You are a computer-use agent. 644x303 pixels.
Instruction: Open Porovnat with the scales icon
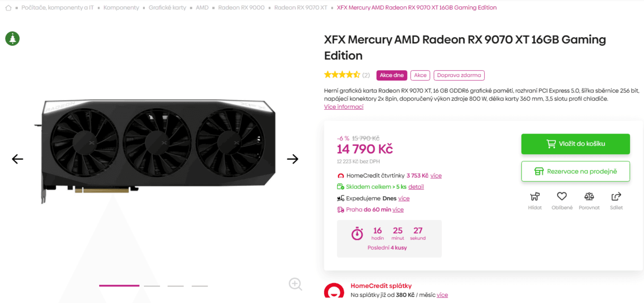[589, 196]
